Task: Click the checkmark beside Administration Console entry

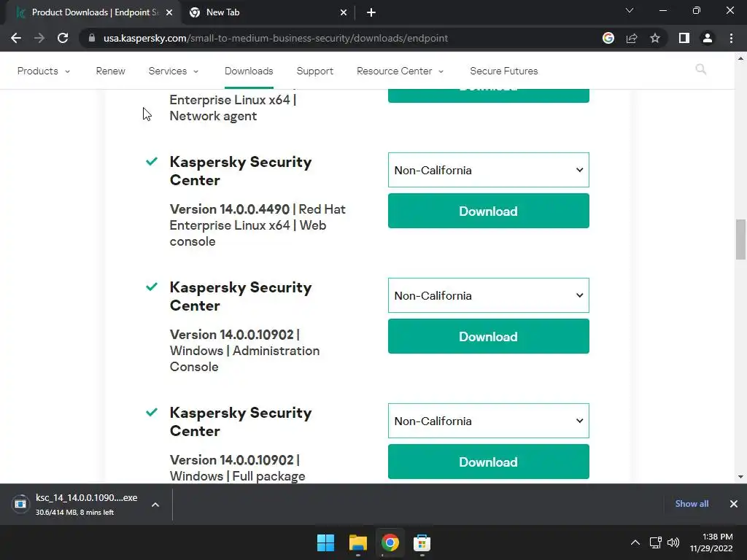Action: click(x=152, y=287)
